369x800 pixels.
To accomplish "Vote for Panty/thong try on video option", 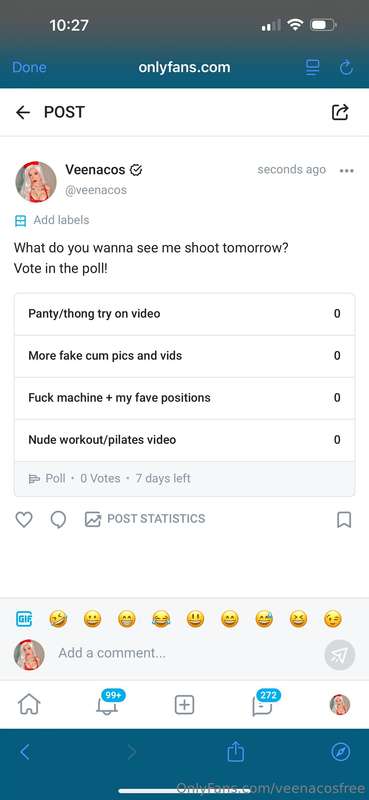I will [184, 314].
